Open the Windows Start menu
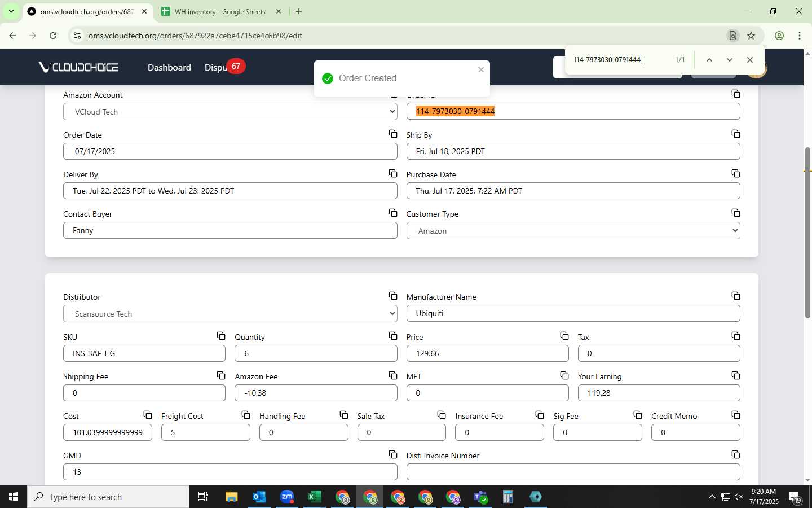The height and width of the screenshot is (508, 812). pos(14,497)
